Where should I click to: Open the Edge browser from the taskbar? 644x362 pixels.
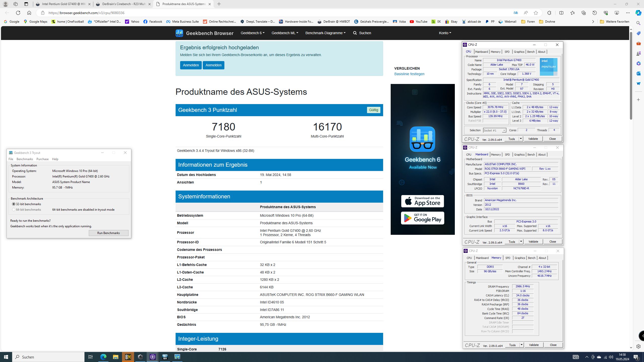pos(103,357)
